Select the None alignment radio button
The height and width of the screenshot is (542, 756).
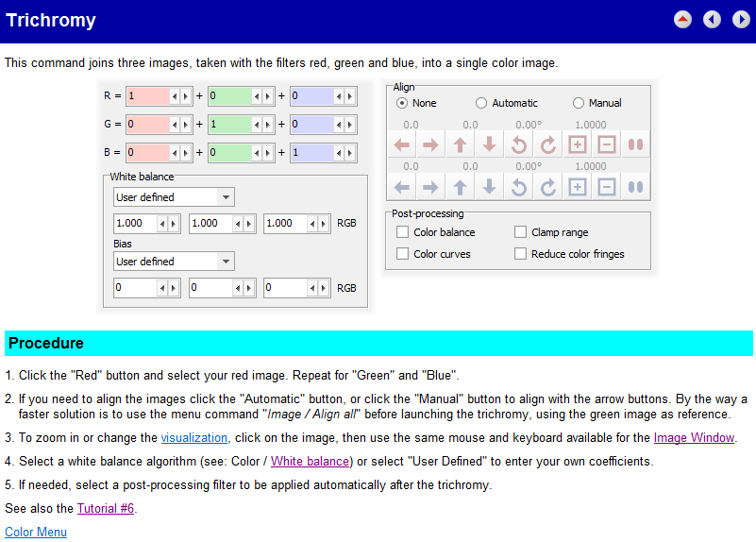click(x=402, y=103)
